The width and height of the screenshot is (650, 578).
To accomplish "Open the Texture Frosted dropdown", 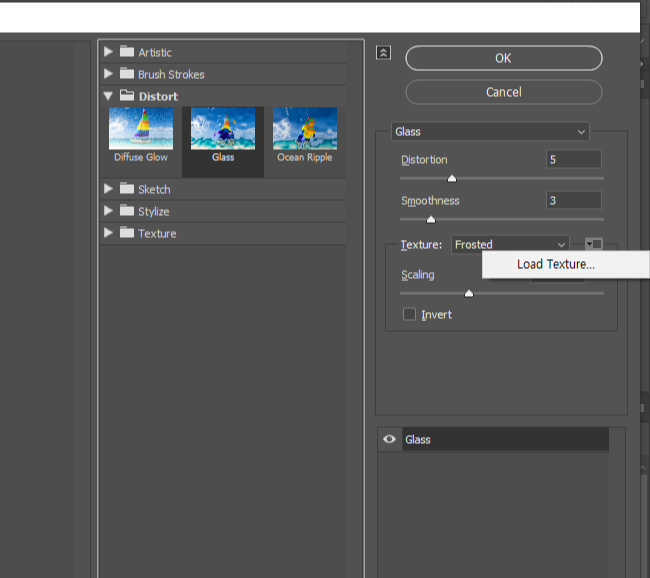I will point(510,244).
